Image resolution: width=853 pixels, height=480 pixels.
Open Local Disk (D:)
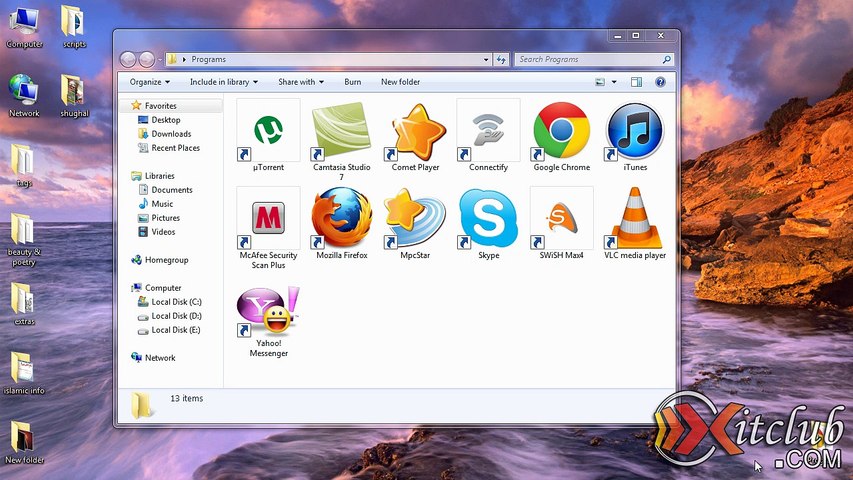[x=176, y=316]
